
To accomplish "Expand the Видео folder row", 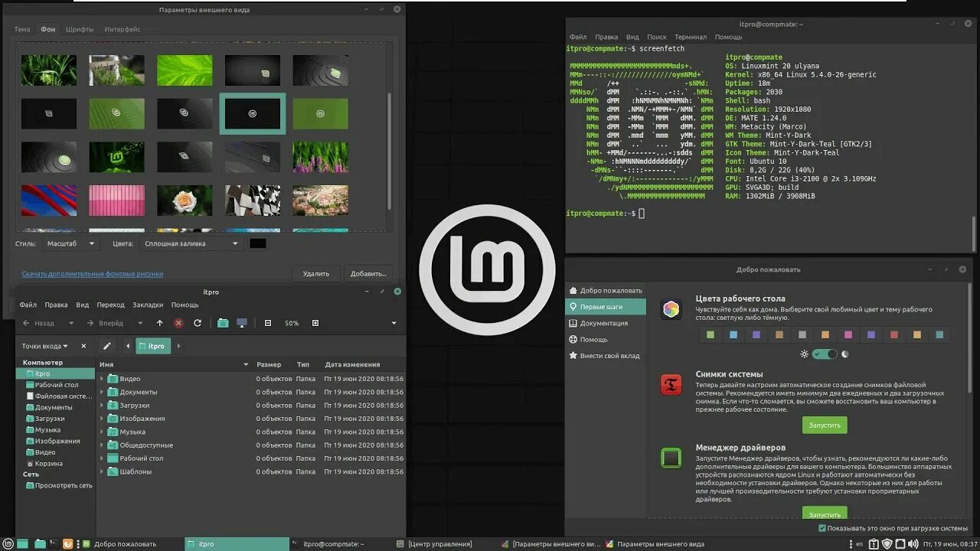I will [102, 379].
